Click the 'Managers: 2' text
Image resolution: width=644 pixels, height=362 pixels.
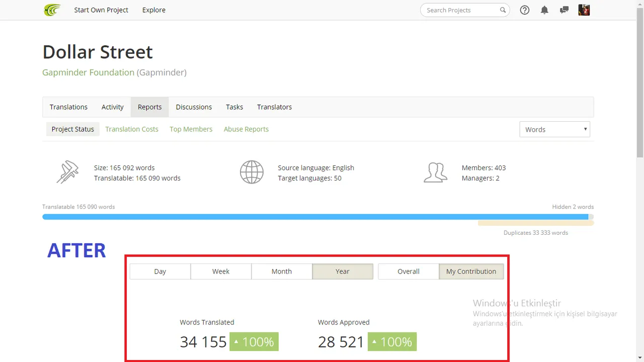[480, 178]
